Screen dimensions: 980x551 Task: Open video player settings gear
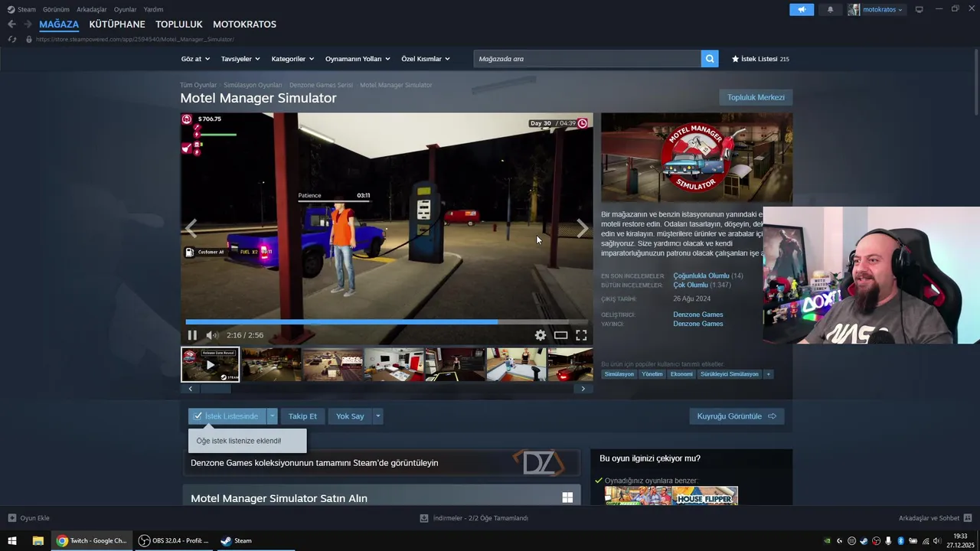click(x=541, y=335)
